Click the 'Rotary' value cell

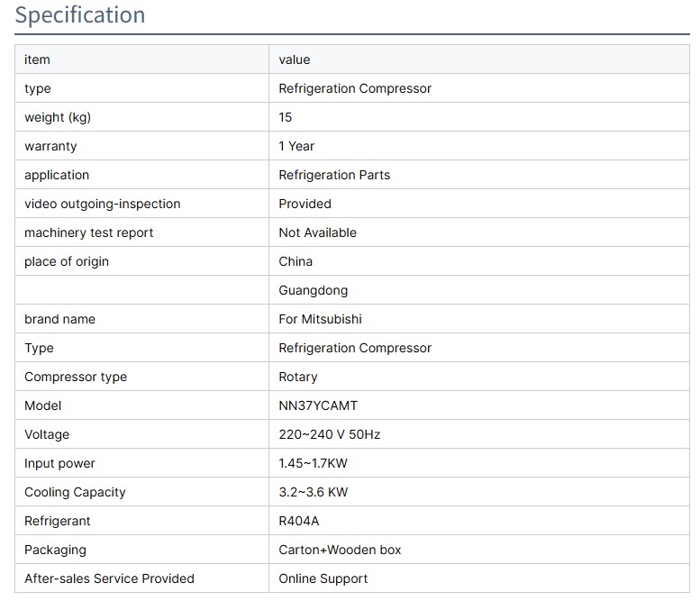click(x=298, y=377)
